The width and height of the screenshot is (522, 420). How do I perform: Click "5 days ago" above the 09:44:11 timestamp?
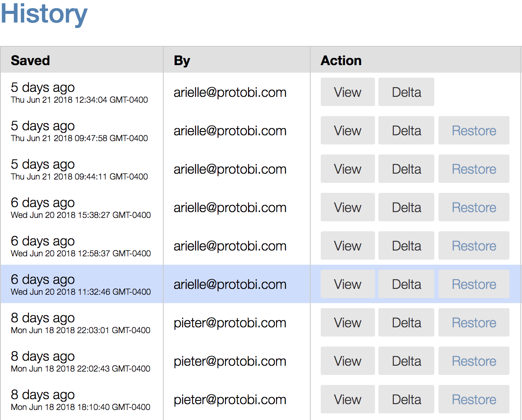pos(43,164)
